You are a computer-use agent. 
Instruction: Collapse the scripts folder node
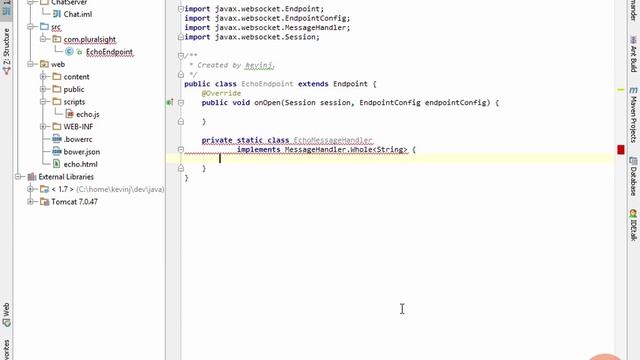[43, 102]
